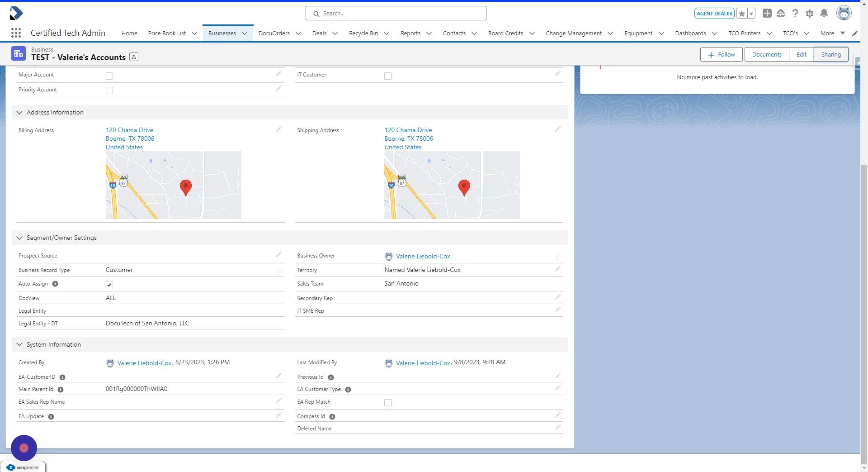Open the Billing Address map thumbnail
This screenshot has width=868, height=472.
(x=174, y=185)
